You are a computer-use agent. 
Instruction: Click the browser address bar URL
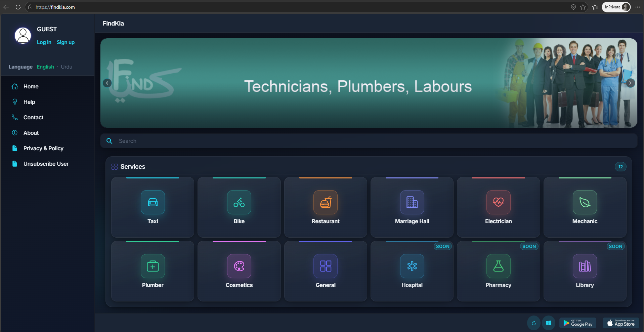click(55, 7)
